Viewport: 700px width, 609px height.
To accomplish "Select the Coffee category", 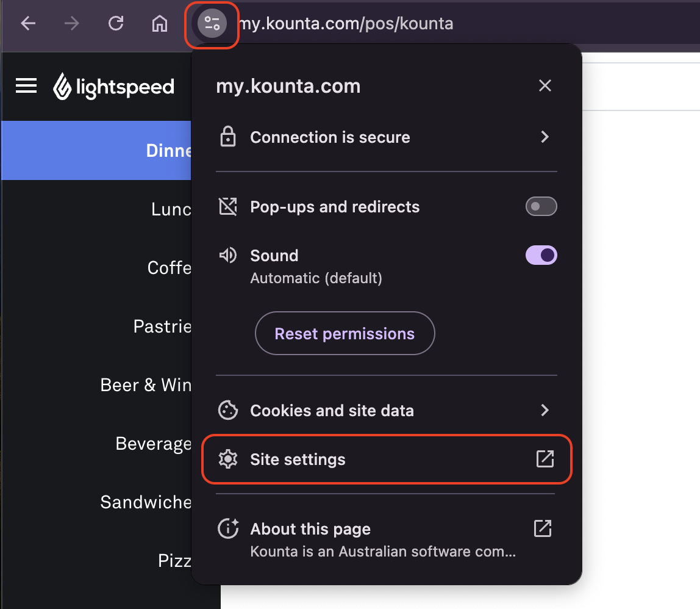I will tap(96, 268).
